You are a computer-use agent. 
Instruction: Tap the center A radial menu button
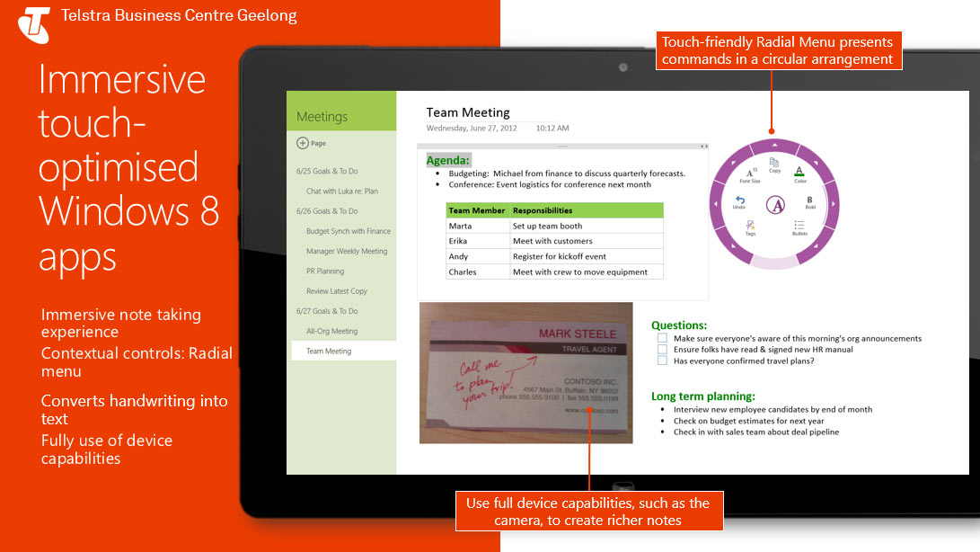point(775,205)
